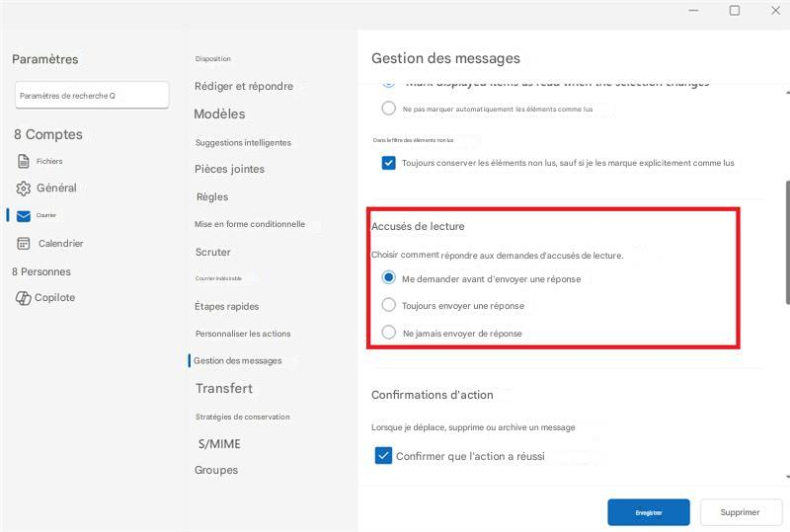
Task: Open the Transfert section
Action: pyautogui.click(x=224, y=389)
